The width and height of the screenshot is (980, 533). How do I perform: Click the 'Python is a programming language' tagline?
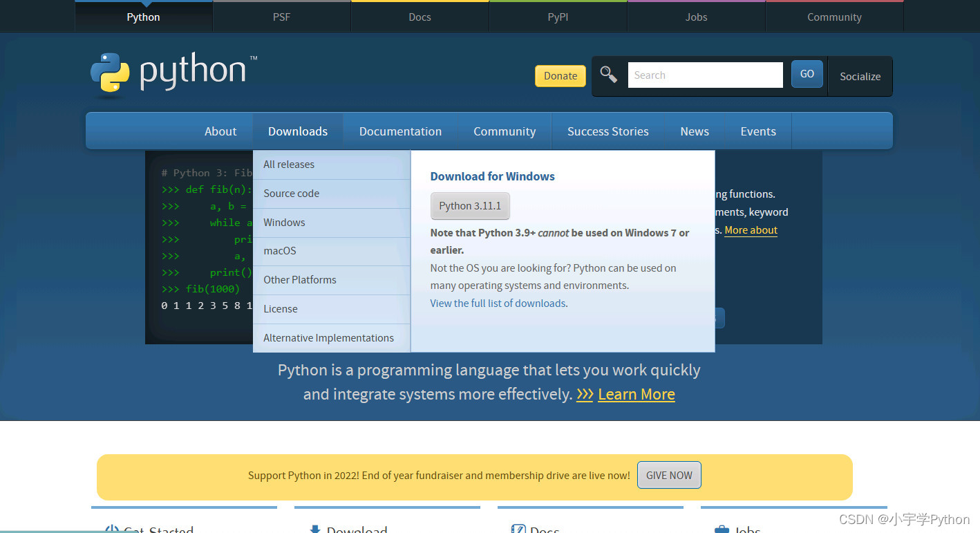489,382
